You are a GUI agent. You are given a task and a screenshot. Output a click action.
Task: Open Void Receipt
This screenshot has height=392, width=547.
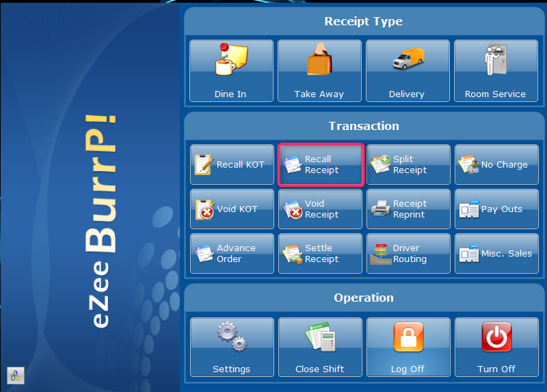point(320,209)
